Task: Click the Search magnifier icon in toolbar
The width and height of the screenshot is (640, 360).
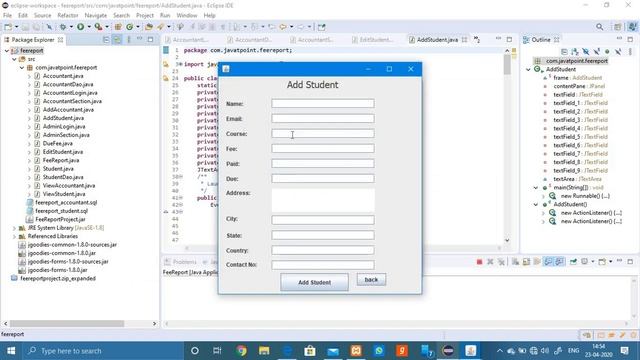Action: [x=599, y=27]
